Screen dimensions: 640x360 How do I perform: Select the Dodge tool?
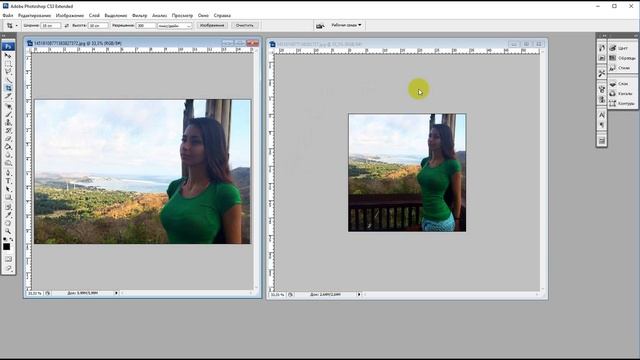(x=8, y=163)
